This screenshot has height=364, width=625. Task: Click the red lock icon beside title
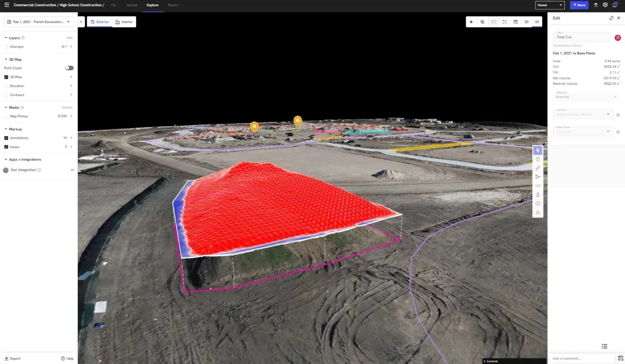[x=618, y=37]
